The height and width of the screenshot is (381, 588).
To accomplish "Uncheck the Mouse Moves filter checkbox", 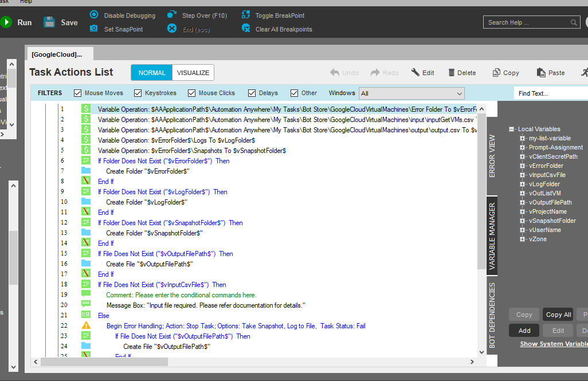I will click(78, 93).
